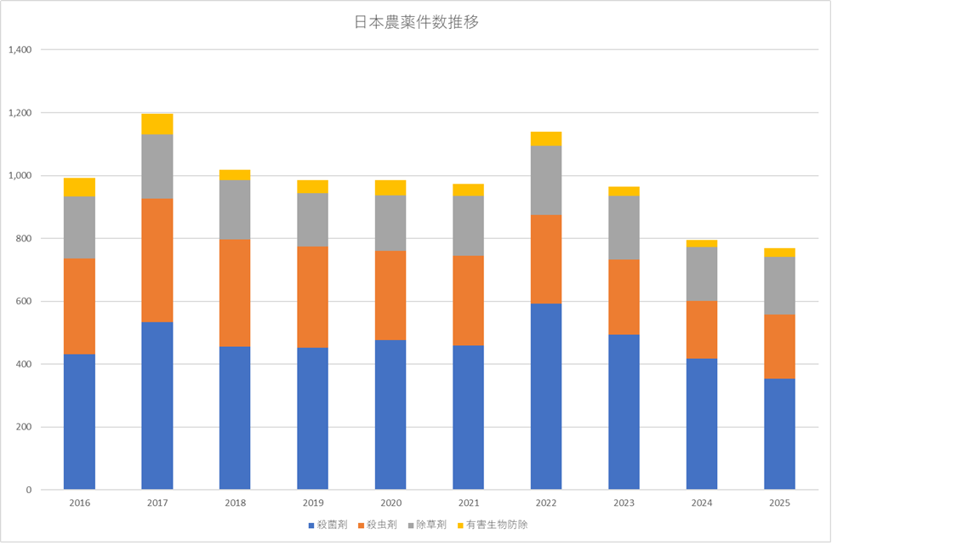Select the orange segment of 2023 bar
The height and width of the screenshot is (551, 980).
tap(624, 297)
